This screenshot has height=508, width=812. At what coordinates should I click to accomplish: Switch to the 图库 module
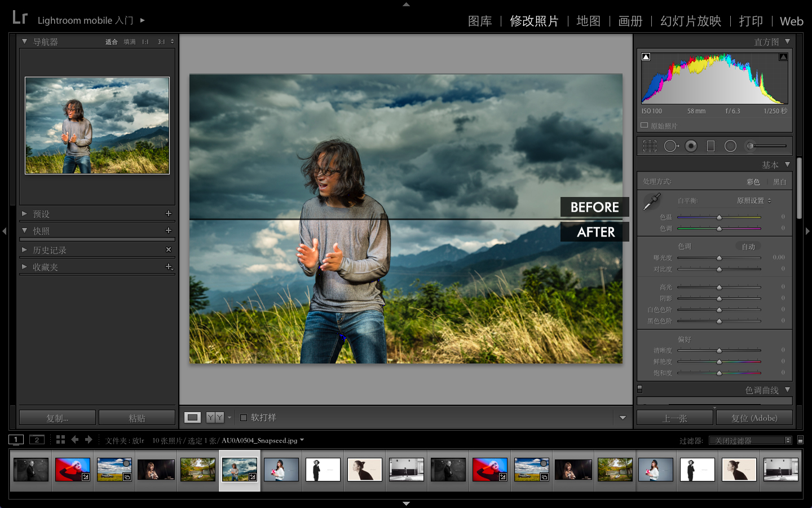click(480, 21)
